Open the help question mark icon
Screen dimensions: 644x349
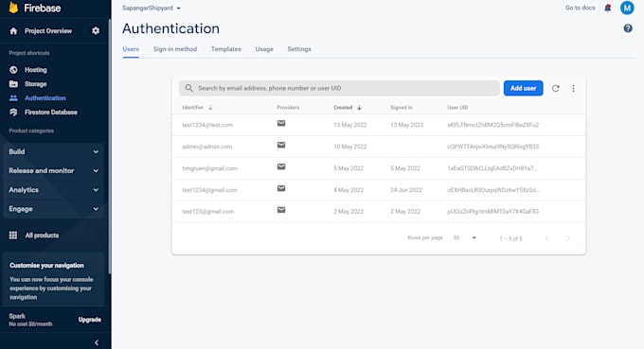tap(628, 28)
